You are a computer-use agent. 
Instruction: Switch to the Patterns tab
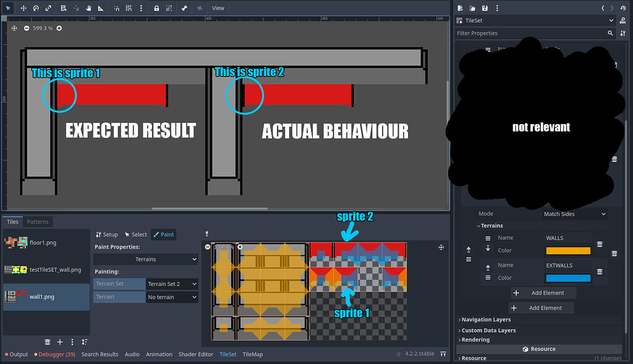(x=38, y=221)
